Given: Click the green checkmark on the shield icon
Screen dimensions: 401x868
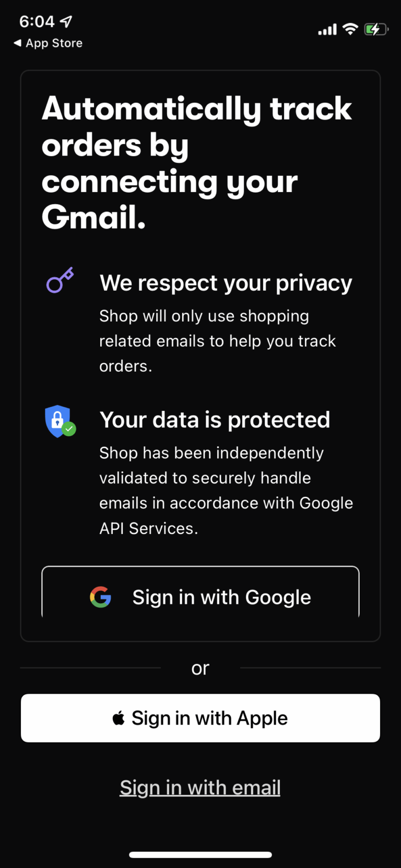Looking at the screenshot, I should 68,429.
